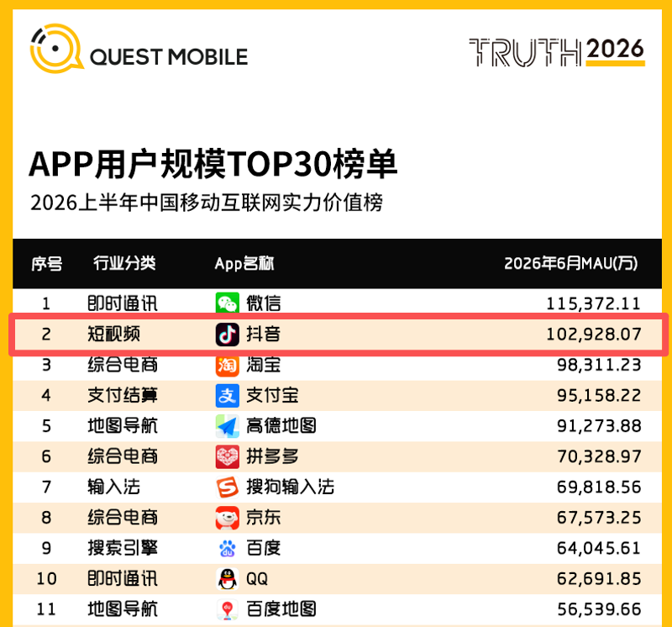672x627 pixels.
Task: Click the Quest Mobile logo icon
Action: (x=55, y=49)
